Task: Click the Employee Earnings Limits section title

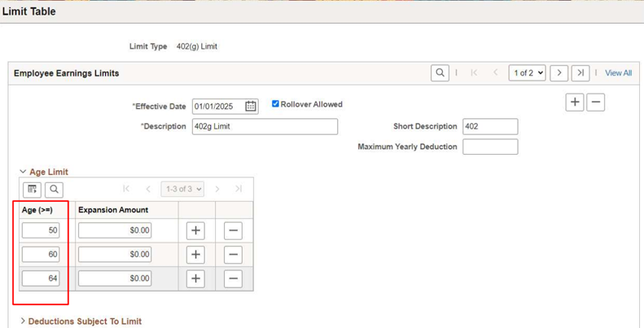Action: pyautogui.click(x=67, y=73)
